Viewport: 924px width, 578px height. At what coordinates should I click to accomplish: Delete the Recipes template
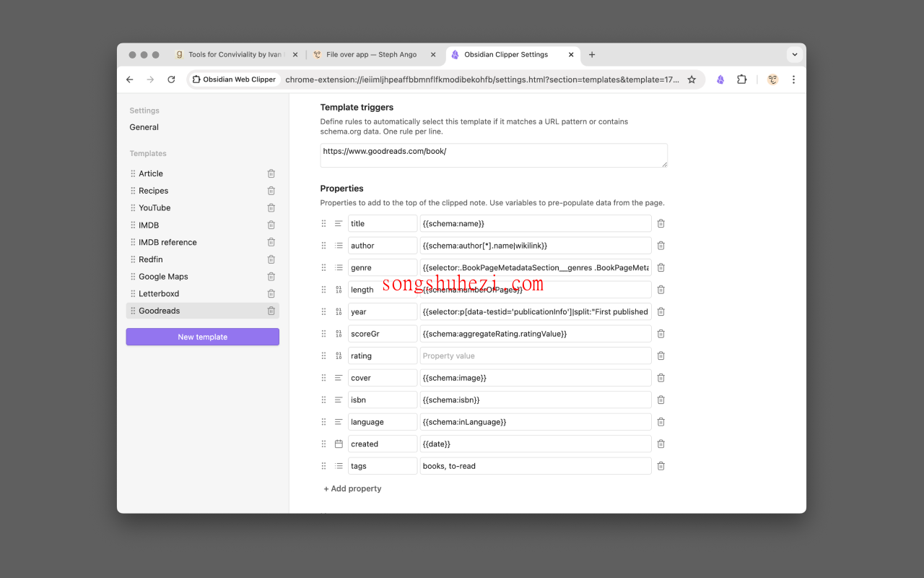pyautogui.click(x=271, y=191)
